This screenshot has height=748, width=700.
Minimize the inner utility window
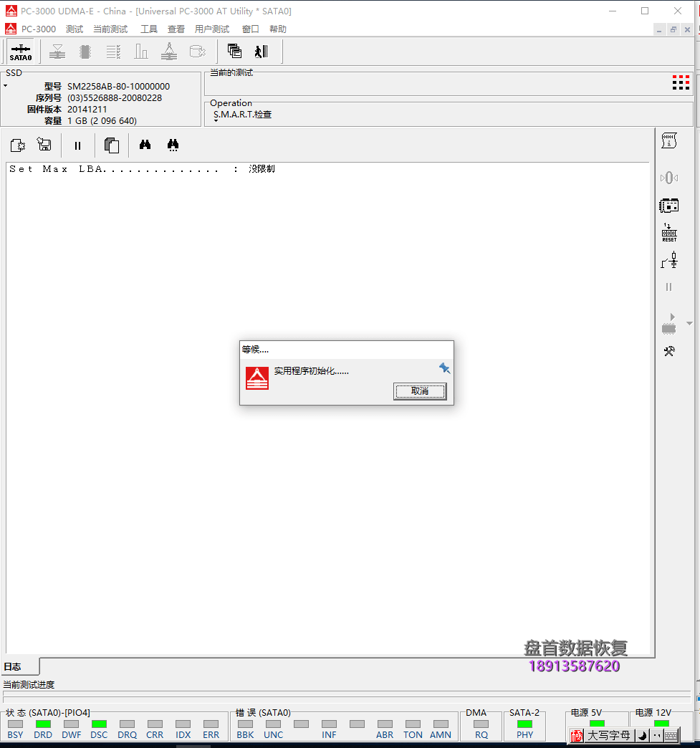tap(659, 29)
